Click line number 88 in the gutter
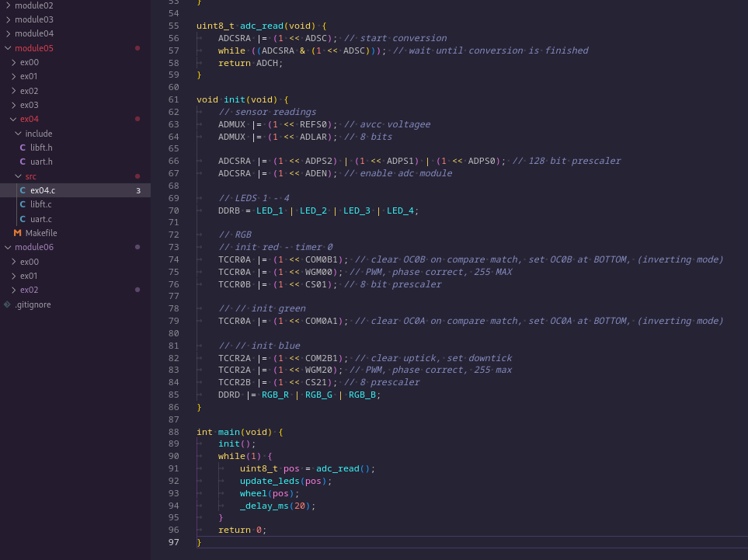 pos(174,432)
